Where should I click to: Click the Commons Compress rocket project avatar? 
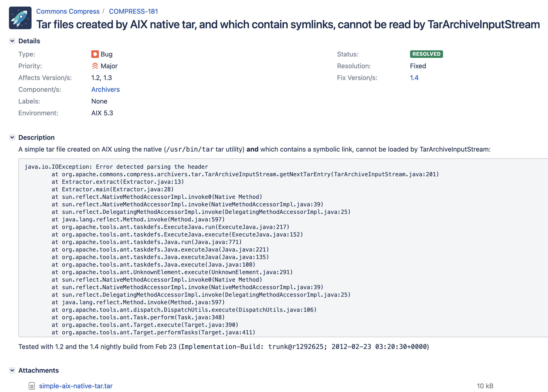pyautogui.click(x=20, y=18)
